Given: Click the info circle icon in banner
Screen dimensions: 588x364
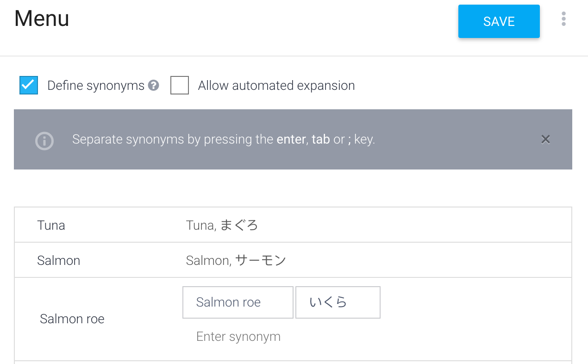Looking at the screenshot, I should 44,141.
